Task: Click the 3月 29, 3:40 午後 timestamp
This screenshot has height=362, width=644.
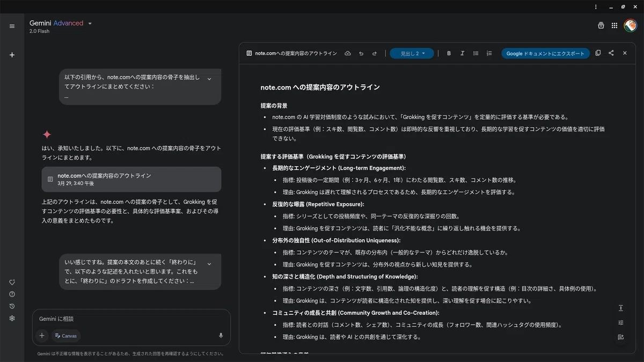Action: (x=76, y=183)
